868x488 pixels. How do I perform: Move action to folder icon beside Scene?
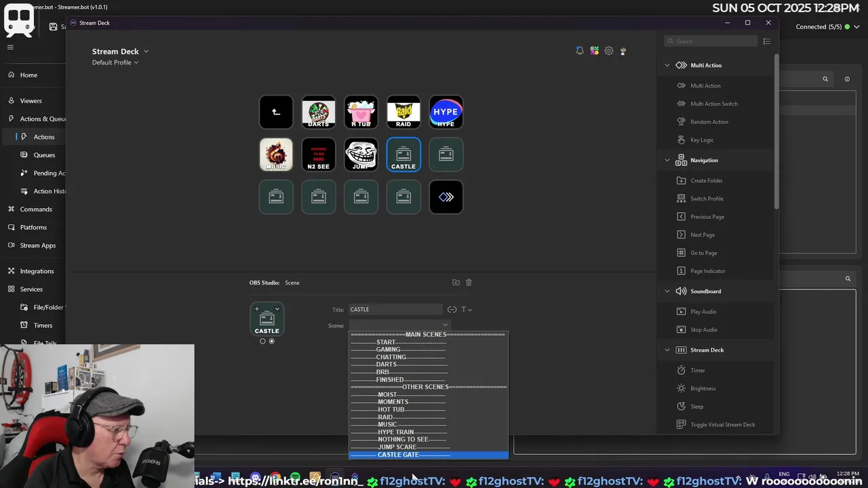(x=456, y=283)
